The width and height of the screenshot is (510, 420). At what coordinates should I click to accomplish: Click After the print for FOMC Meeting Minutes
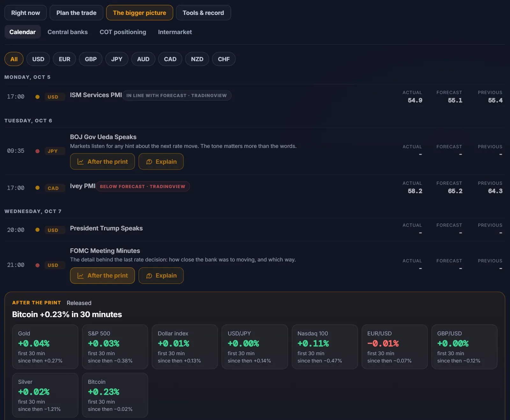(x=102, y=276)
